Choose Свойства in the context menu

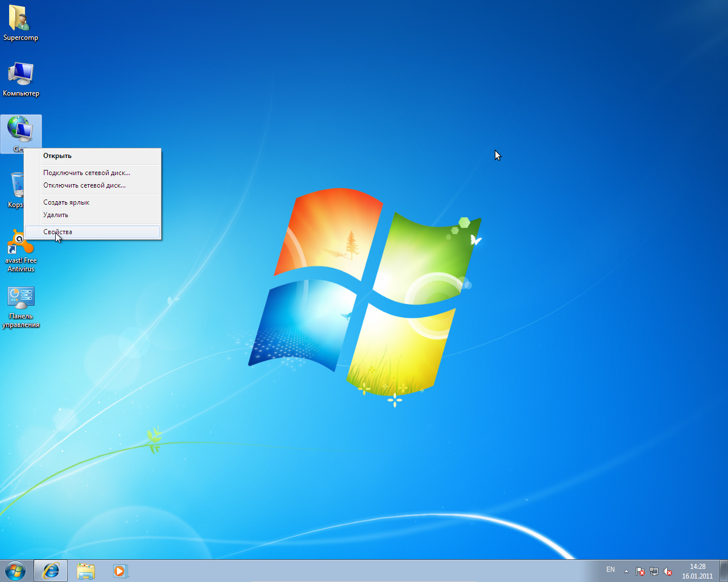pyautogui.click(x=93, y=232)
